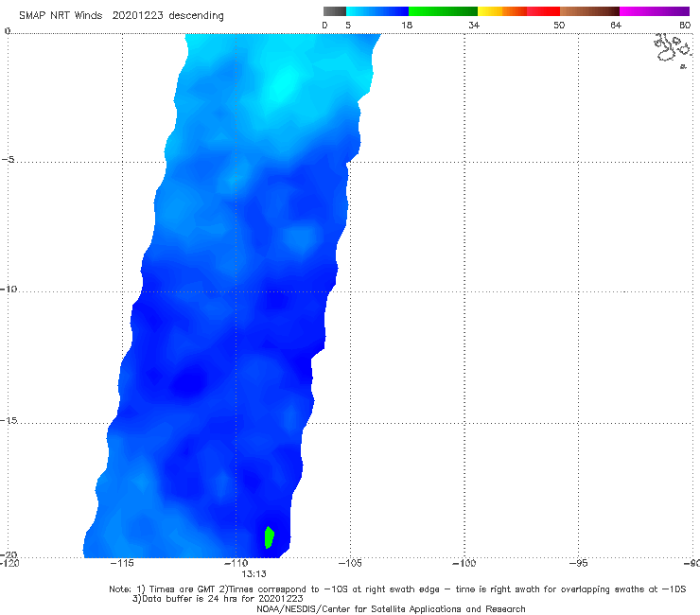Click the red segment of the color bar

point(543,11)
